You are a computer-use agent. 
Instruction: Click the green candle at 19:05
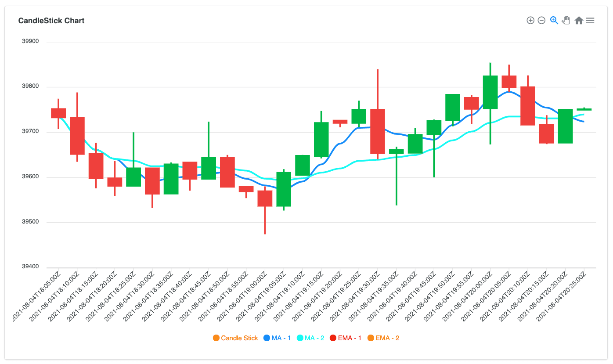coord(284,189)
